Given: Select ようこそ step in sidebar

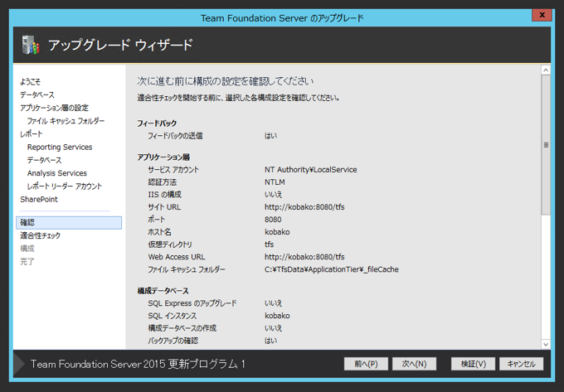Looking at the screenshot, I should pyautogui.click(x=30, y=82).
